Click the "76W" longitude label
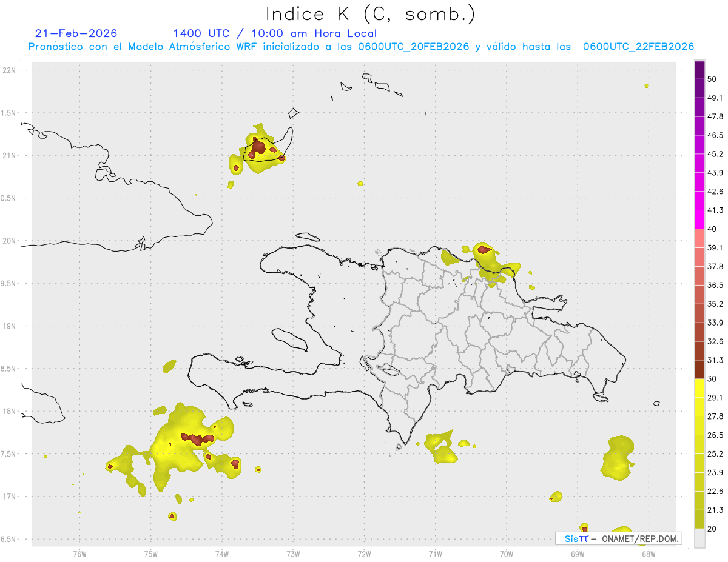This screenshot has height=562, width=728. [79, 554]
